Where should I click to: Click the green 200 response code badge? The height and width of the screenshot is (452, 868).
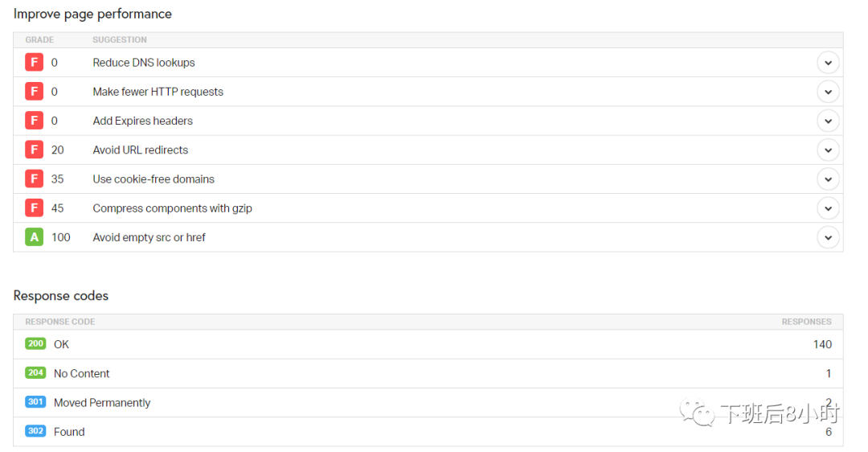35,343
